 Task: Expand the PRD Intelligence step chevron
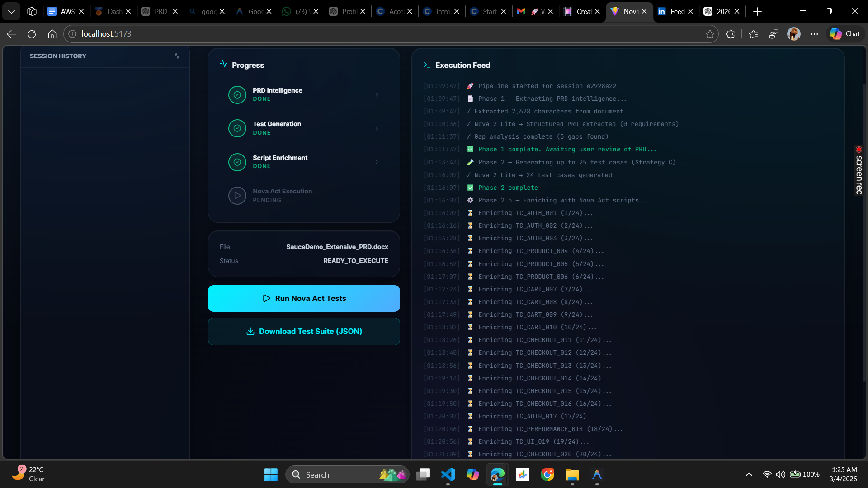[377, 95]
